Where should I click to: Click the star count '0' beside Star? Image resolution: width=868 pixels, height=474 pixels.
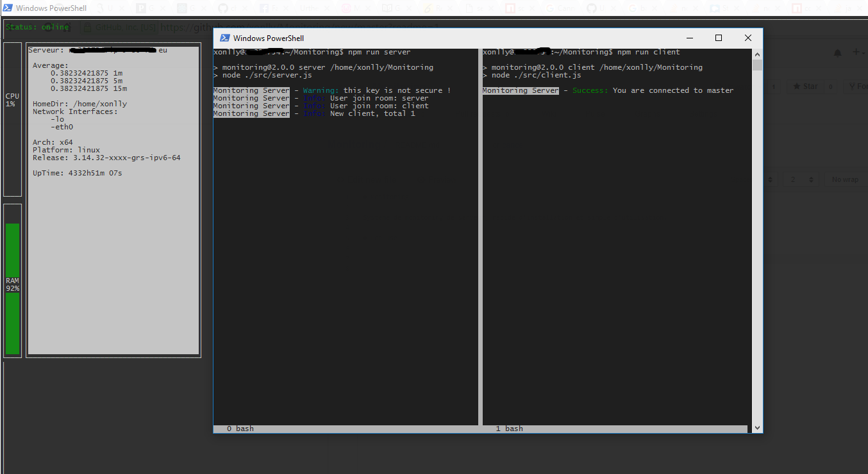(x=831, y=86)
